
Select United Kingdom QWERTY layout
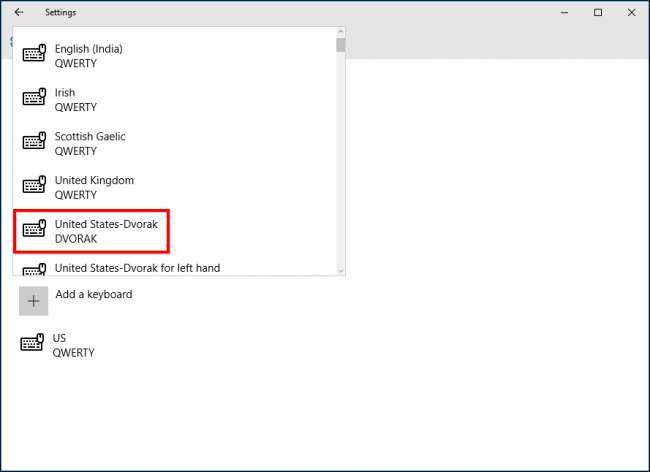[175, 188]
